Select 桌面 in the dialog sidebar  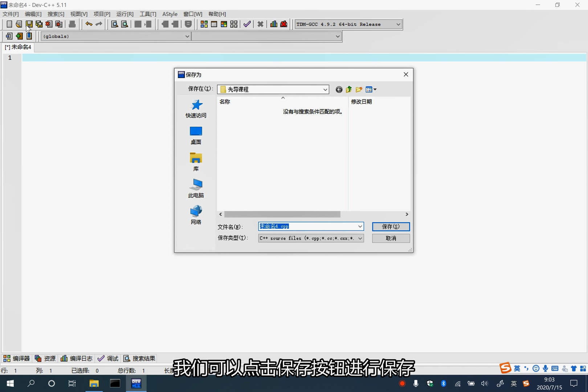(x=196, y=136)
